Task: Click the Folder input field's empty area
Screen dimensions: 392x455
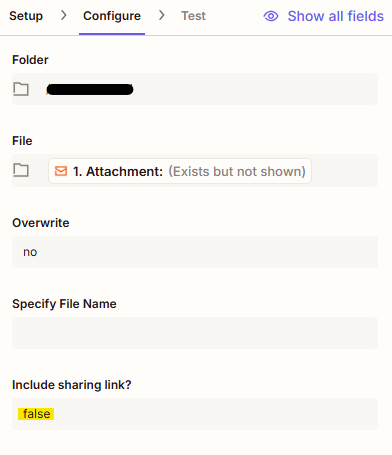Action: point(255,89)
